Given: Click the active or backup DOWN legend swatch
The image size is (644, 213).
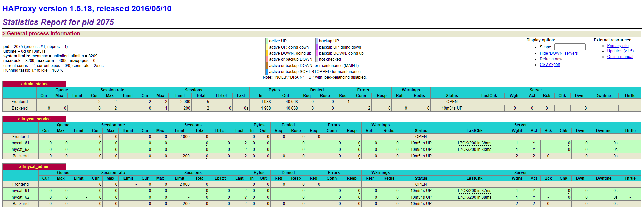Looking at the screenshot, I should (267, 59).
